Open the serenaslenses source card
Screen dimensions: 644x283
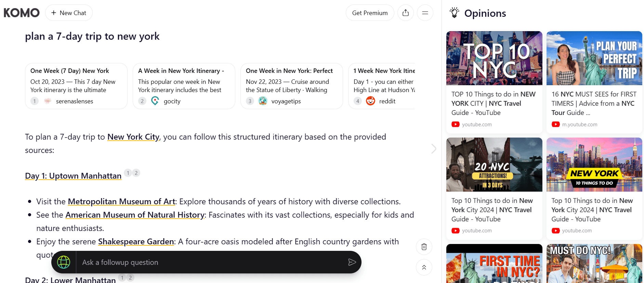pyautogui.click(x=76, y=86)
